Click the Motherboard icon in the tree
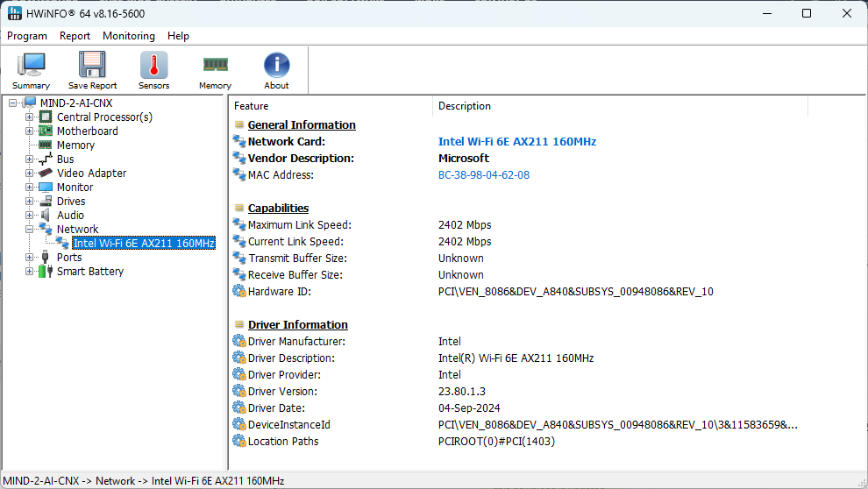The height and width of the screenshot is (489, 868). (46, 131)
